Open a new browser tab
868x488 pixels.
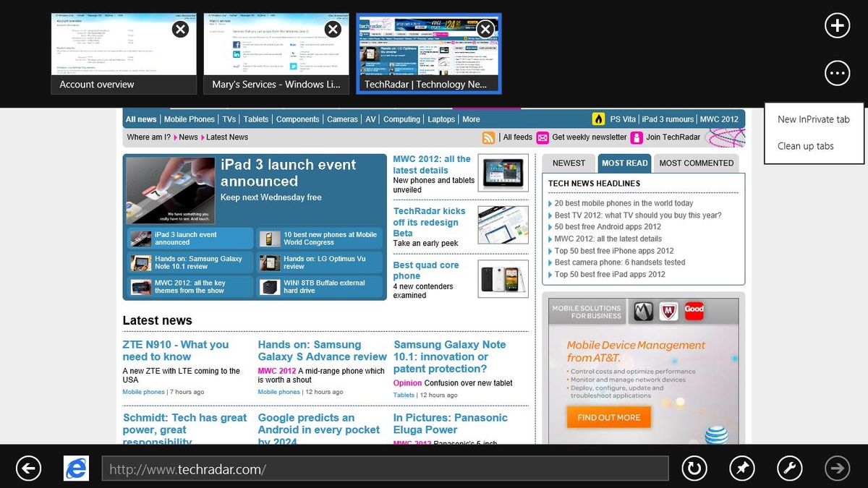[x=837, y=25]
